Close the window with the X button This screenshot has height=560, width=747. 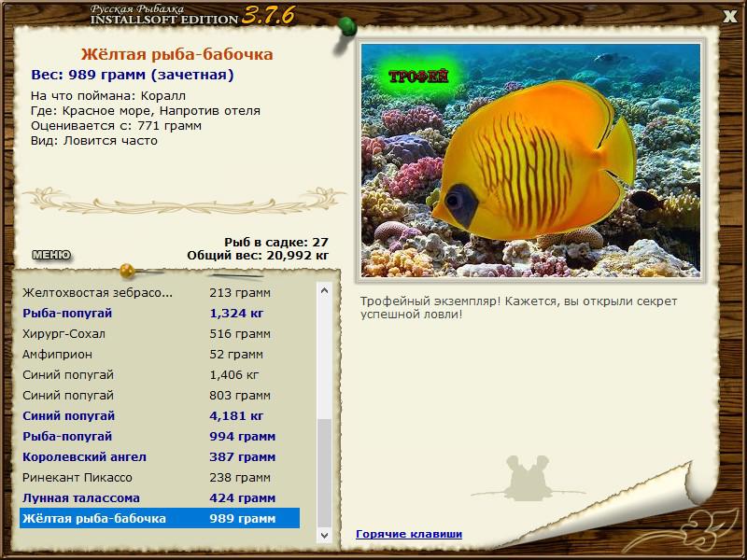point(729,17)
